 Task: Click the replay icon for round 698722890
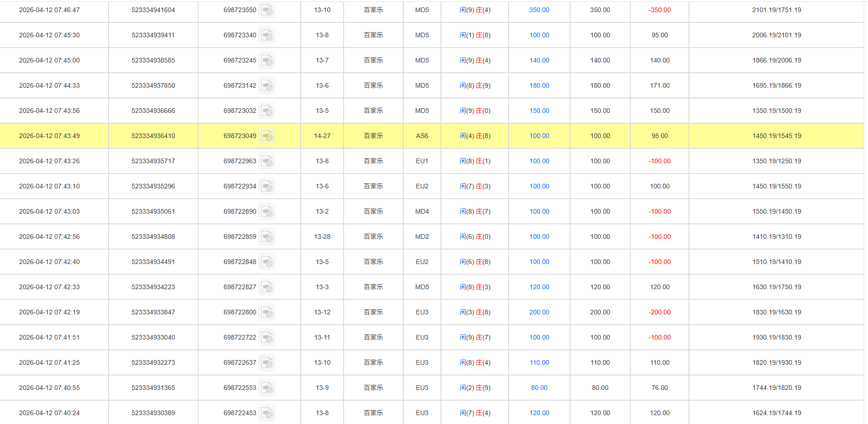[267, 211]
